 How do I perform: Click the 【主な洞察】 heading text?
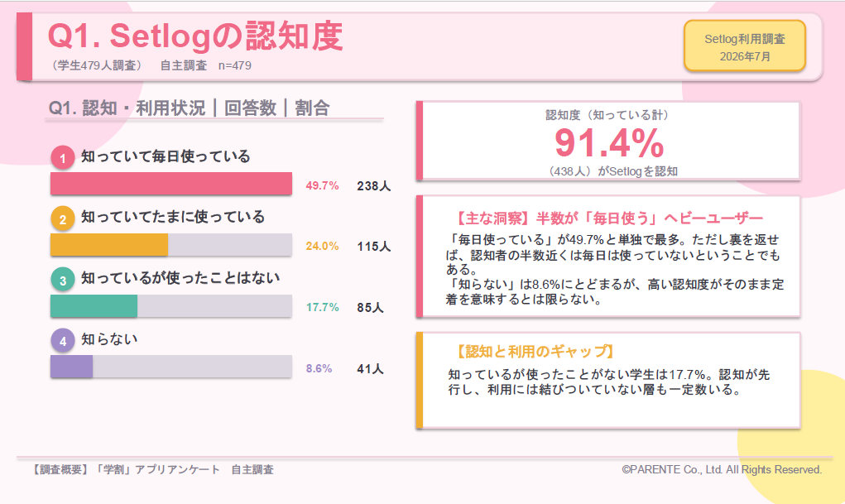click(x=607, y=218)
